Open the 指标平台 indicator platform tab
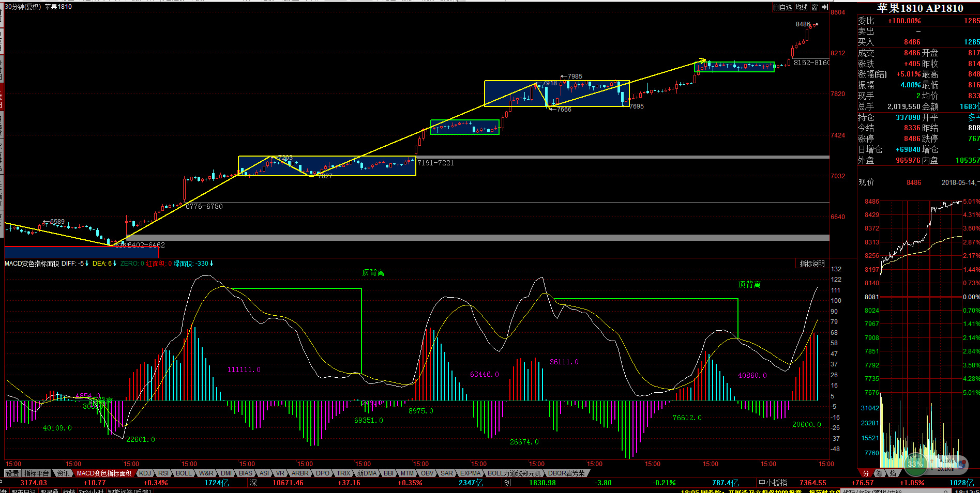This screenshot has width=980, height=493. coord(37,473)
